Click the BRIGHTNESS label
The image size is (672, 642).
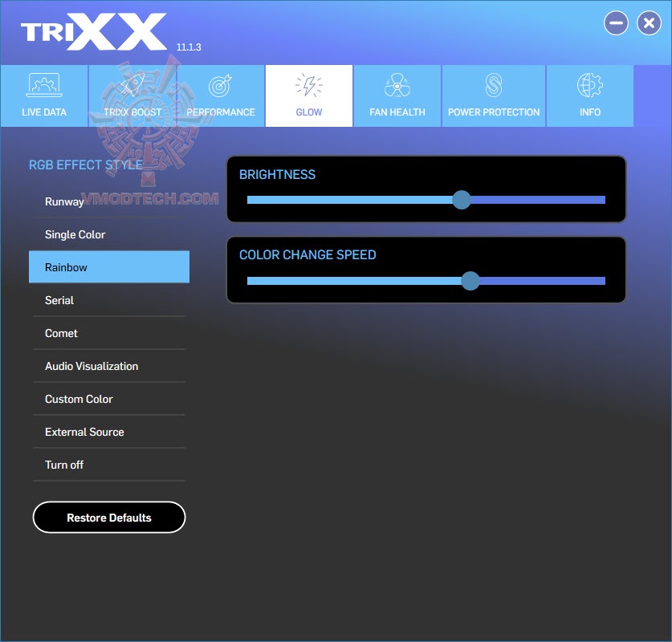point(277,174)
